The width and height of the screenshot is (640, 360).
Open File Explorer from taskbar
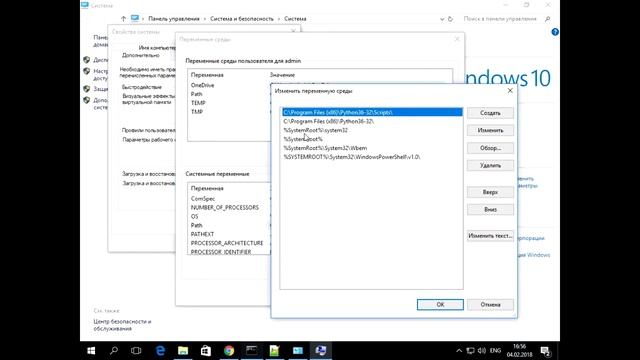[183, 351]
